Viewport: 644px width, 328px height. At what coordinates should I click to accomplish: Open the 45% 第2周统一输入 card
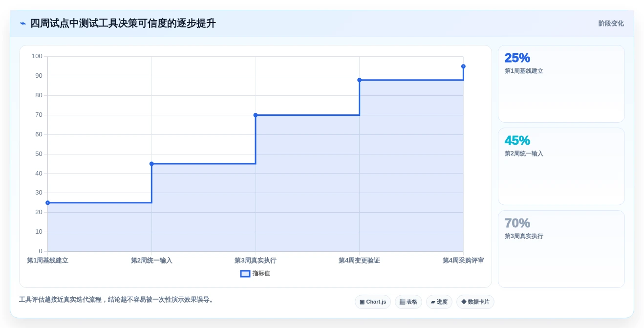click(561, 166)
